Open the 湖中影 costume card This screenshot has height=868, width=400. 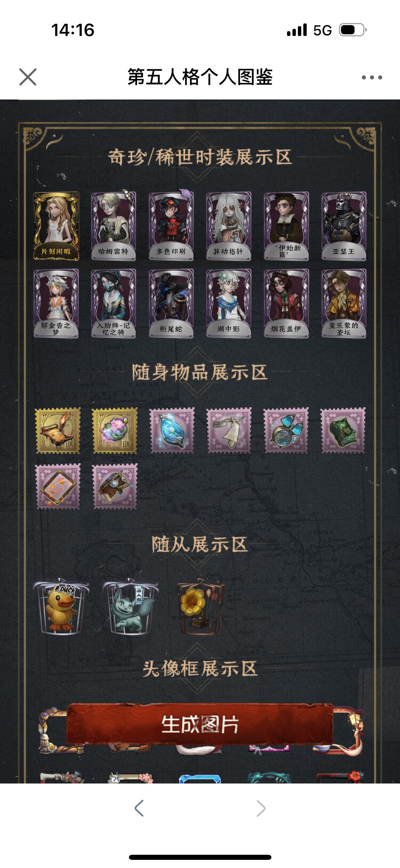pyautogui.click(x=229, y=303)
